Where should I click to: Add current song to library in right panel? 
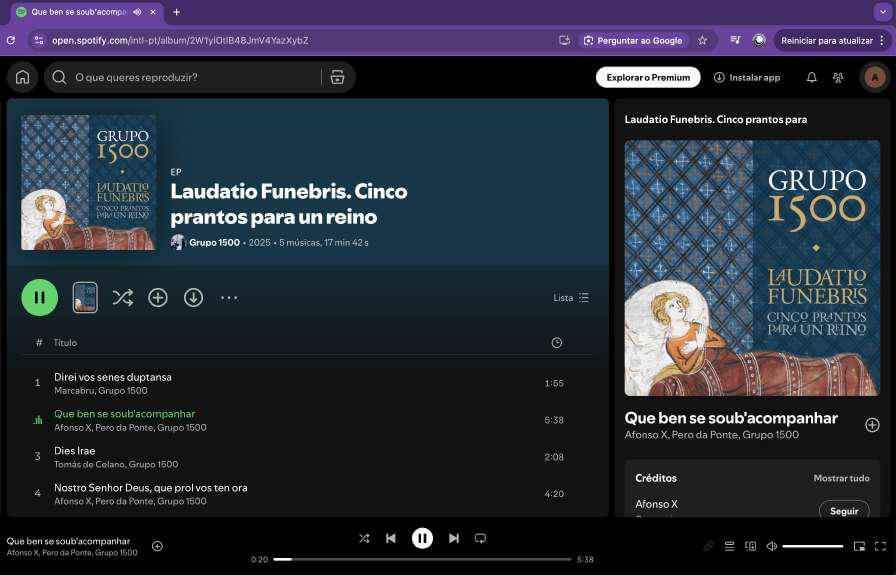point(872,425)
